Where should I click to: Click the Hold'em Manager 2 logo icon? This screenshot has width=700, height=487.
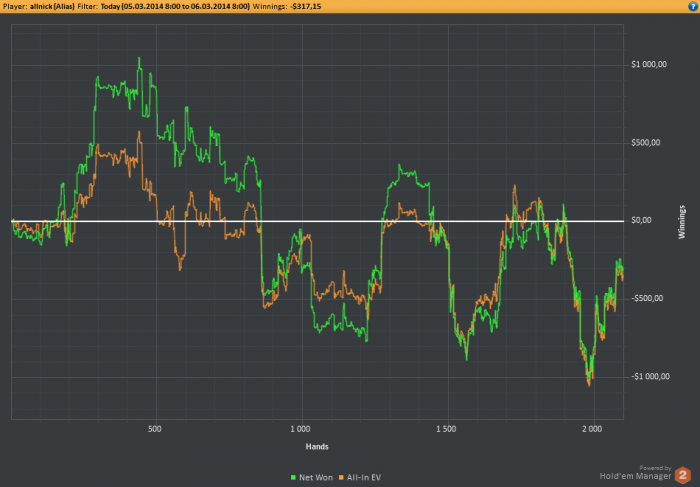coord(683,475)
